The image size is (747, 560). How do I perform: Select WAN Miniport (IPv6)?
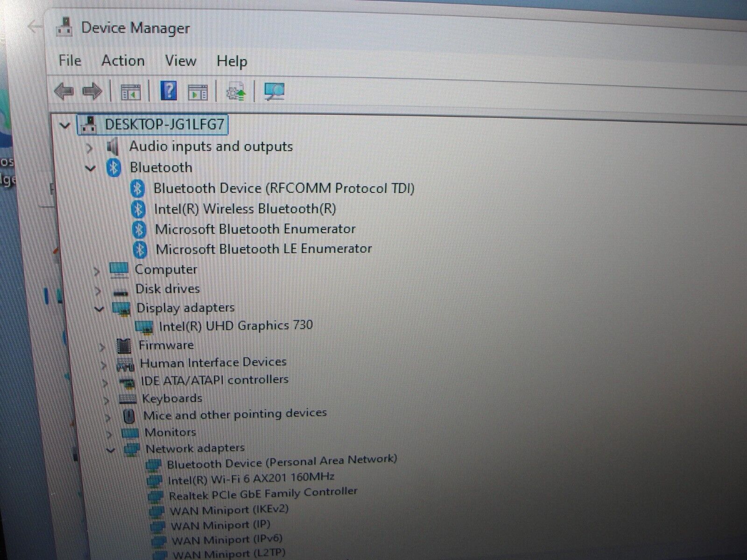[227, 539]
